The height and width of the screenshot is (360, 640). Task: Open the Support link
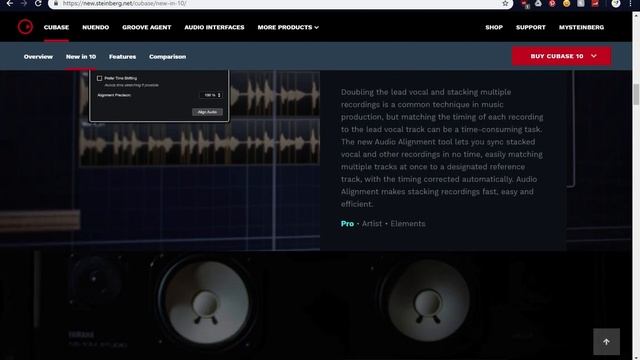531,27
